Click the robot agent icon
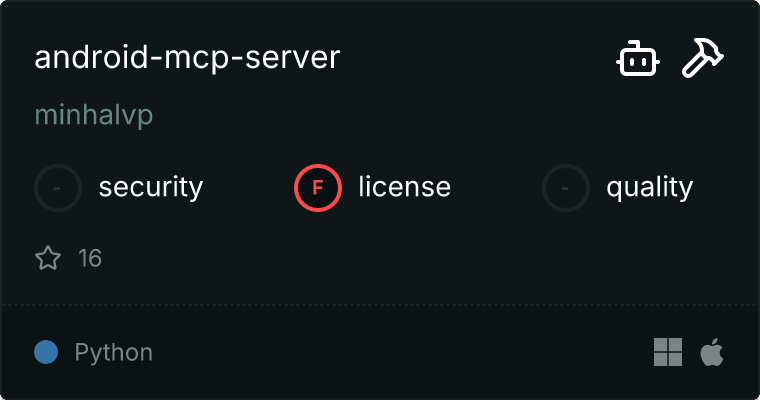Viewport: 760px width, 400px height. [637, 59]
